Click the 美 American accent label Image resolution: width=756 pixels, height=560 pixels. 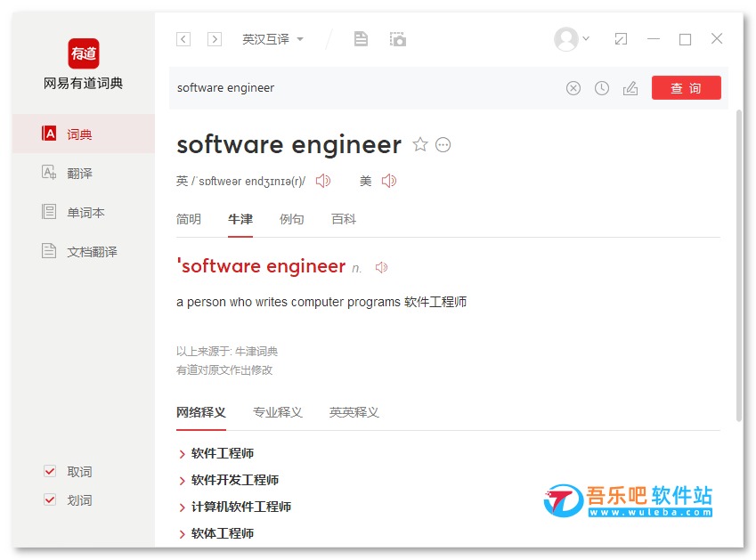click(x=366, y=182)
